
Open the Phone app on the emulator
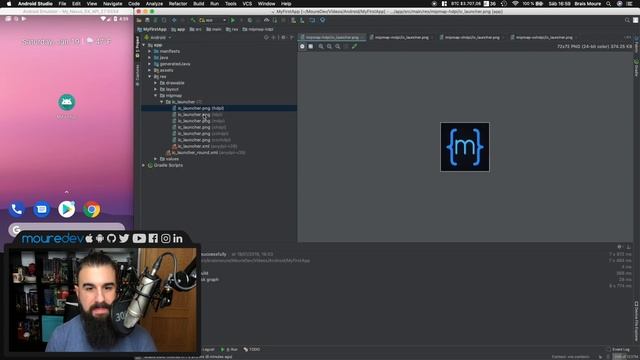coord(17,209)
